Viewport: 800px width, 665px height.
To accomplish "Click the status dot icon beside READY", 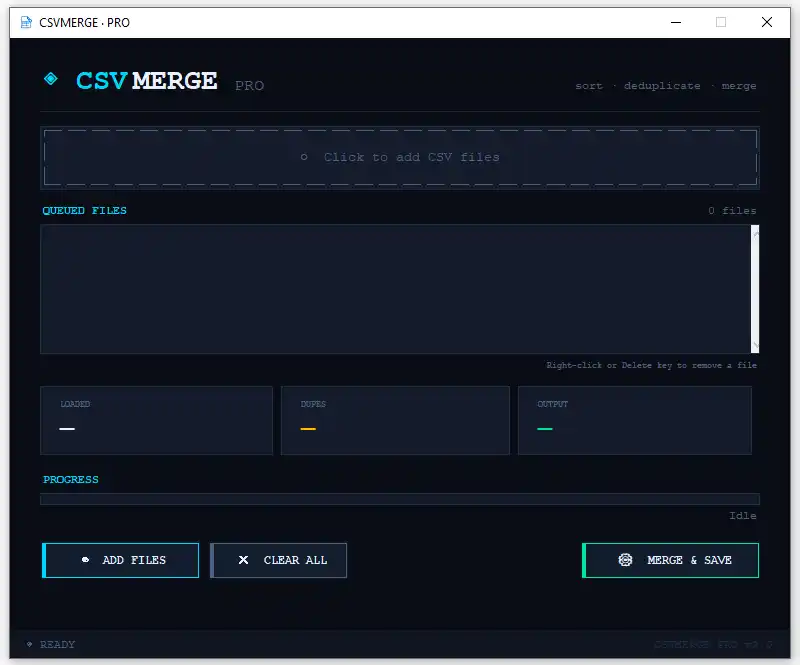I will click(30, 644).
